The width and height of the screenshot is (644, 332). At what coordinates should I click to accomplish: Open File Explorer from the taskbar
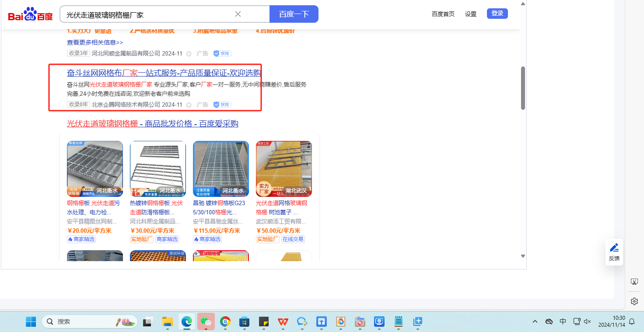pyautogui.click(x=168, y=322)
